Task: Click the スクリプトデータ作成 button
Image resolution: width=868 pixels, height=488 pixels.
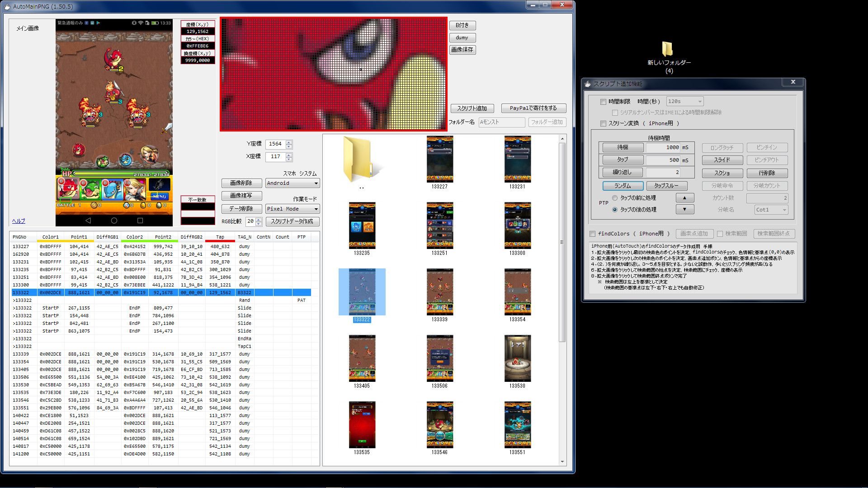Action: click(x=292, y=221)
